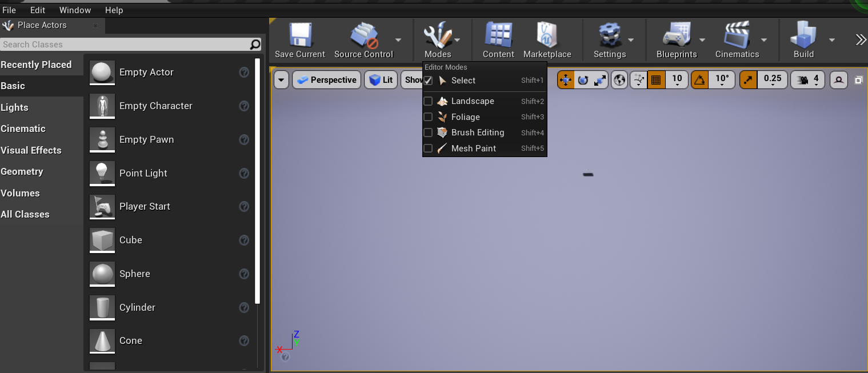This screenshot has width=868, height=373.
Task: Click the search magnifier in Place Actors
Action: (x=255, y=45)
